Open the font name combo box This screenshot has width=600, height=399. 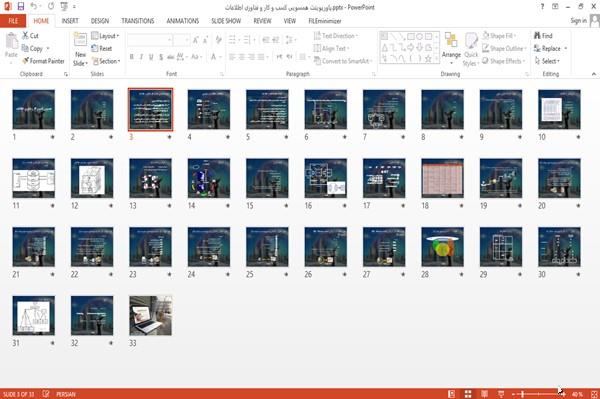[150, 40]
